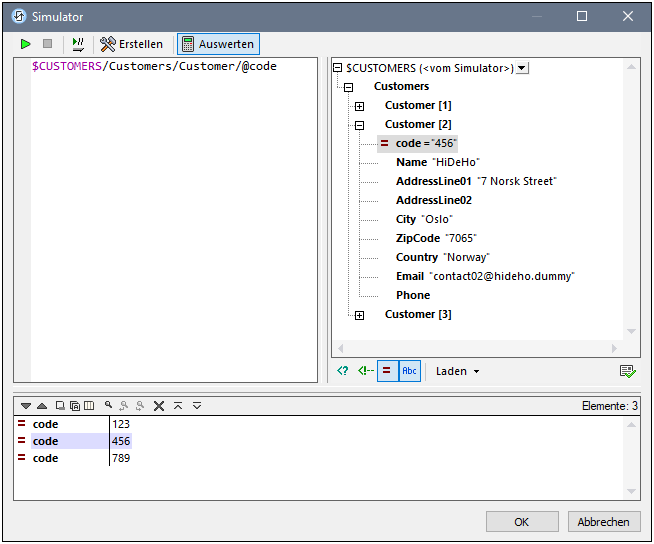
Task: Click the green Run (play) icon
Action: click(x=25, y=44)
